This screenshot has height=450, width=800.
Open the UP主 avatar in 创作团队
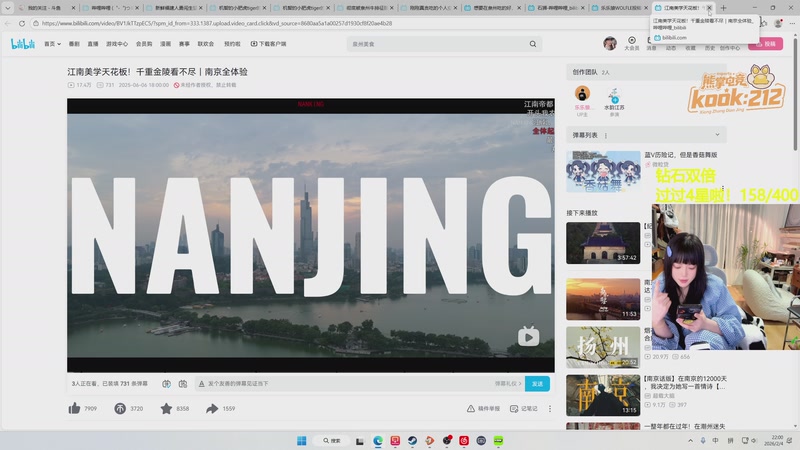pos(582,93)
